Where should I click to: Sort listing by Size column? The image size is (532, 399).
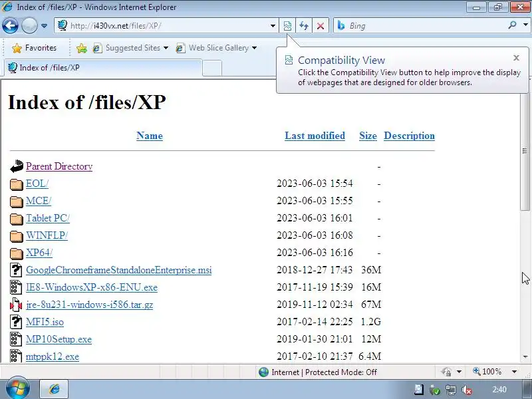[x=368, y=136]
